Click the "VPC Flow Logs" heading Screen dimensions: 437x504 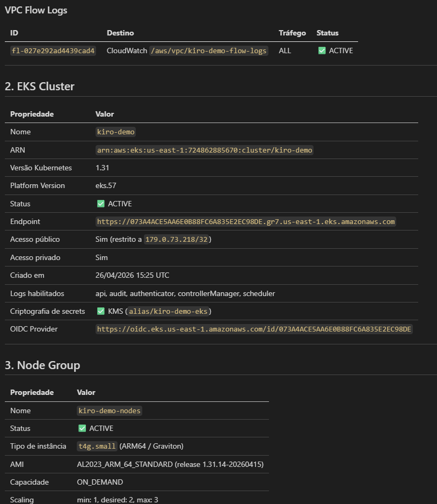(36, 10)
